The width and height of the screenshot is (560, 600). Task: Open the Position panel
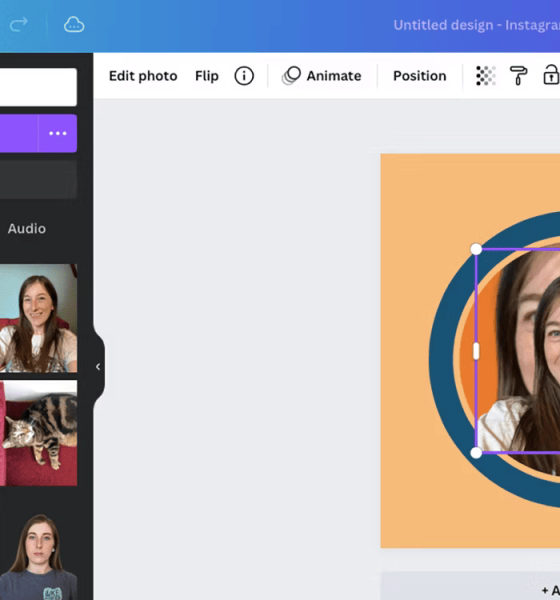pyautogui.click(x=420, y=76)
